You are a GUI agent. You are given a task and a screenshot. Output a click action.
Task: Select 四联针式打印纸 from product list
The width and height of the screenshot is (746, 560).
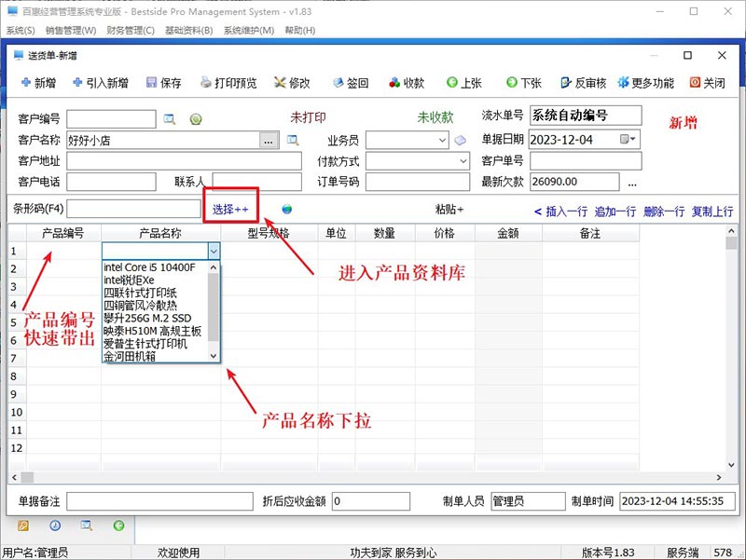[x=155, y=293]
